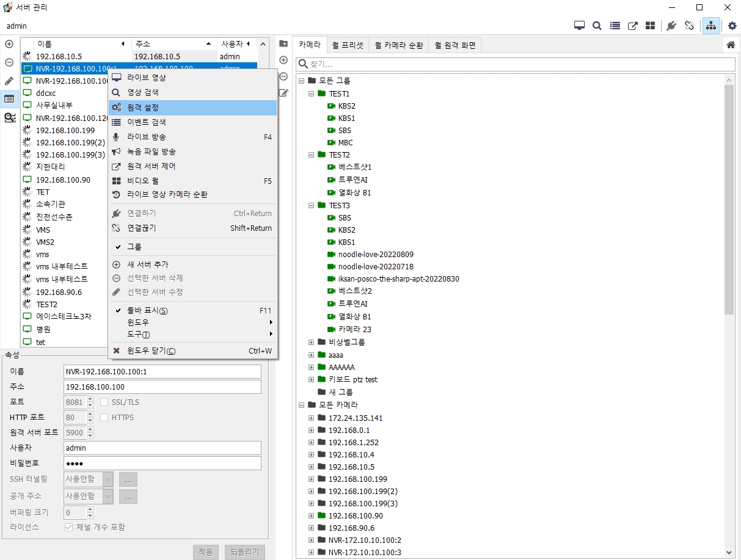Click the add server plus icon in left sidebar

pyautogui.click(x=9, y=44)
